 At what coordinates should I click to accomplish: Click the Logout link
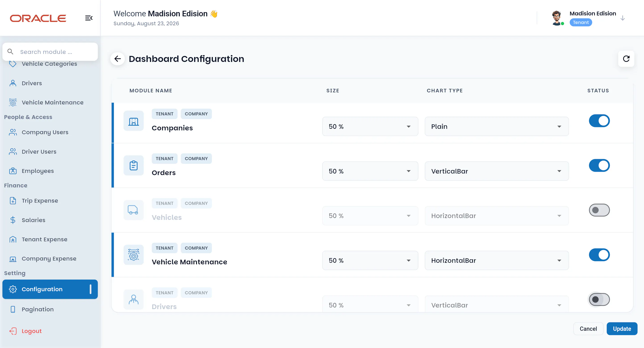pyautogui.click(x=32, y=331)
